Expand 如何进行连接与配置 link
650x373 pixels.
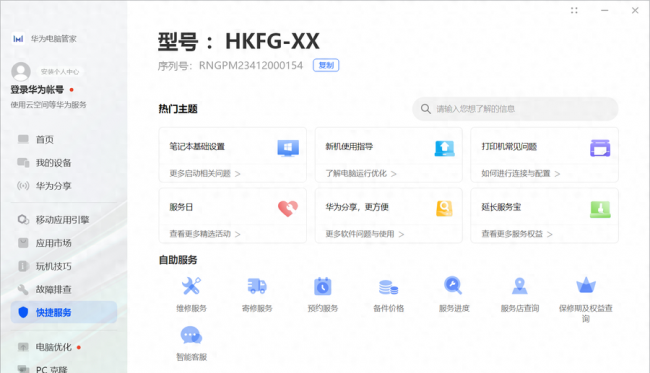[521, 173]
